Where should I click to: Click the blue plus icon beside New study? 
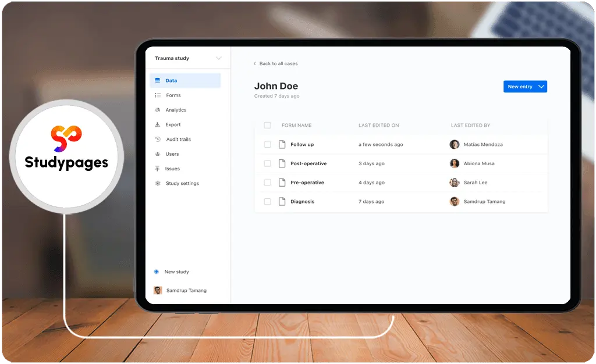(156, 272)
